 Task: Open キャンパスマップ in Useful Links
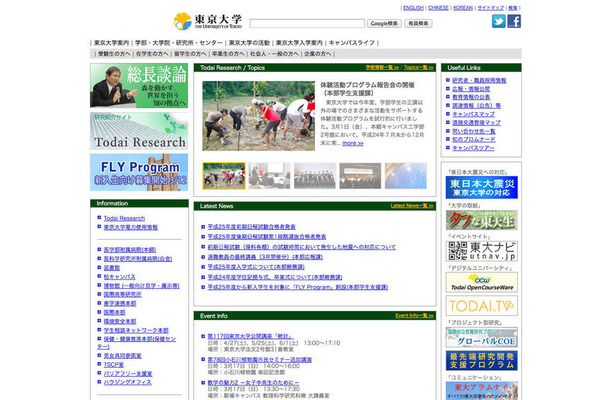(473, 114)
